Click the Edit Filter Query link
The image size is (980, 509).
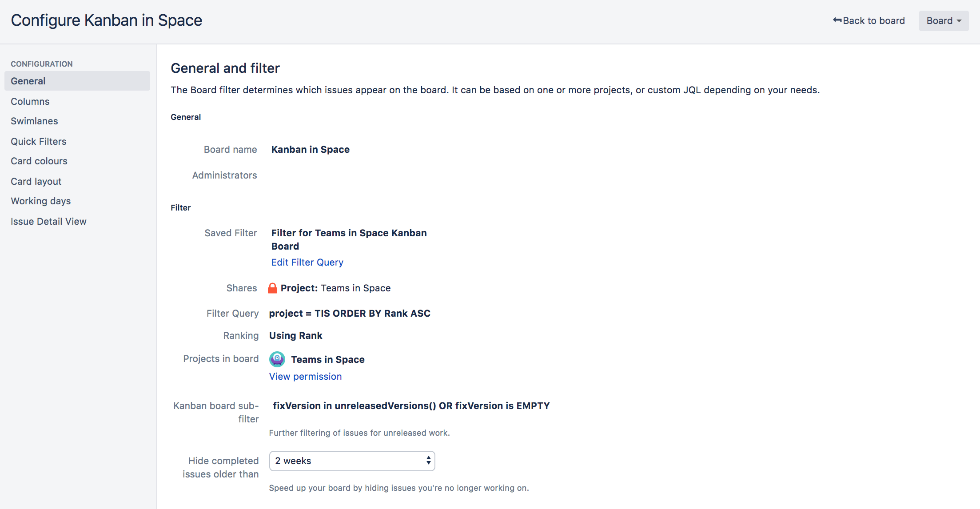point(307,262)
